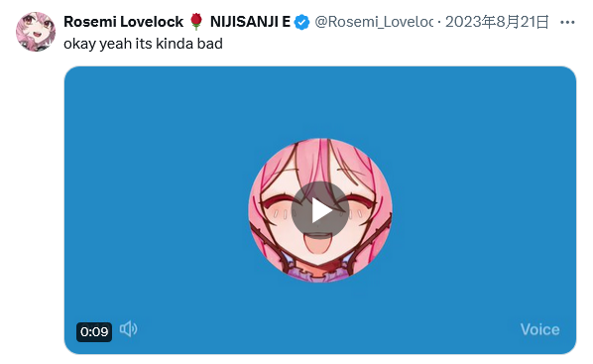
Task: Click the dot separator before the date
Action: (x=439, y=23)
